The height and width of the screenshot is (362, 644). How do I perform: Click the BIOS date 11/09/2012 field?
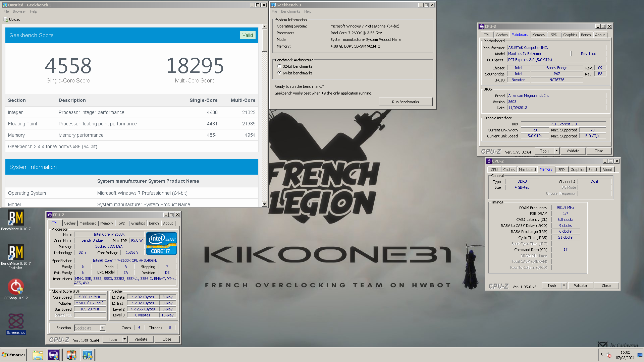[x=556, y=108]
